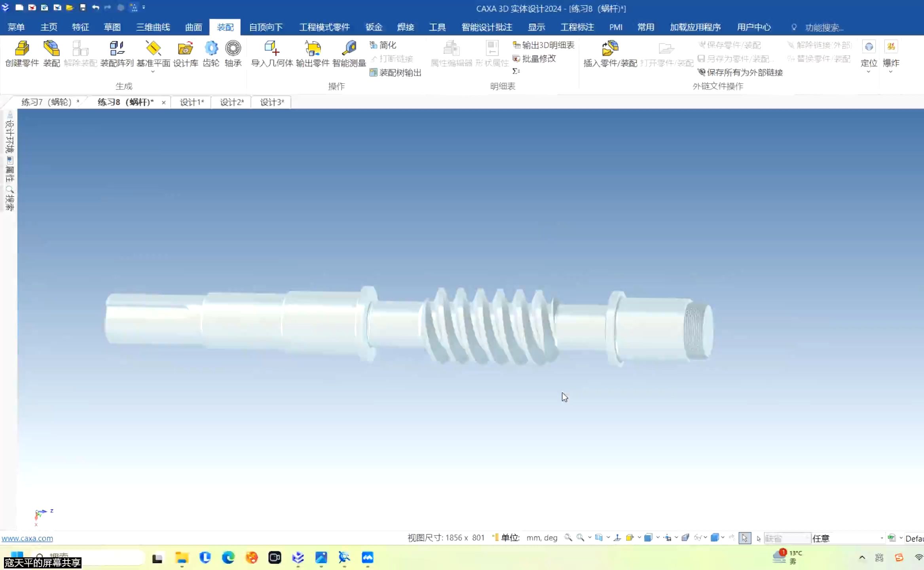
Task: Click 保存所有为外部链接 button
Action: pyautogui.click(x=740, y=72)
